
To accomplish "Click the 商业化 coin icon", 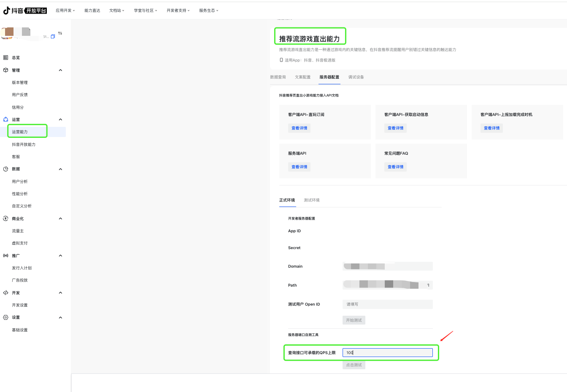I will [5, 218].
